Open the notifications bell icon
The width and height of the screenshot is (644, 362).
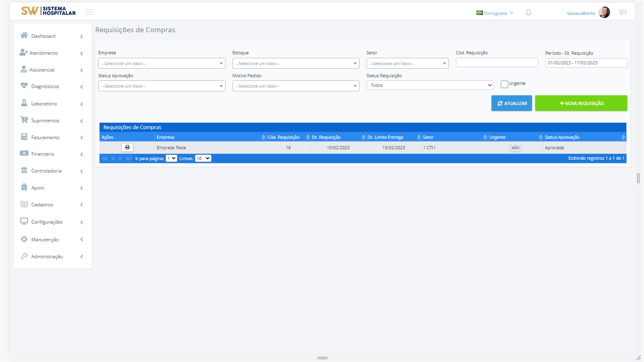pos(528,13)
